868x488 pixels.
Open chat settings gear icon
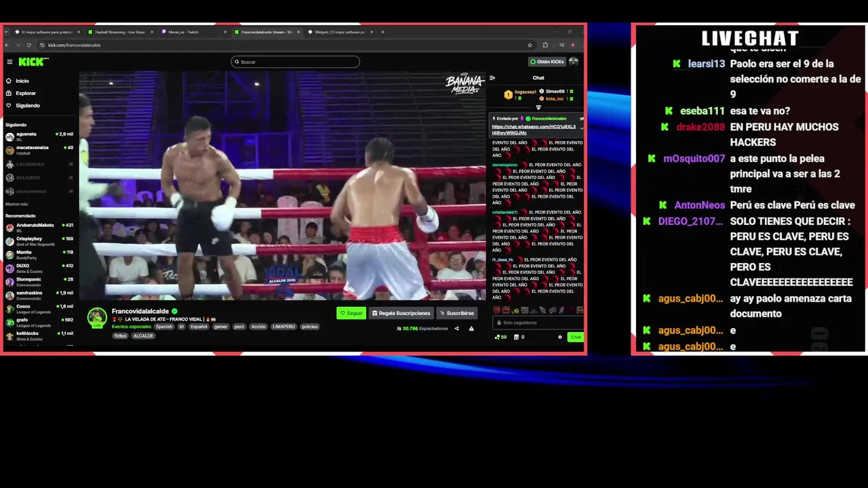(560, 337)
